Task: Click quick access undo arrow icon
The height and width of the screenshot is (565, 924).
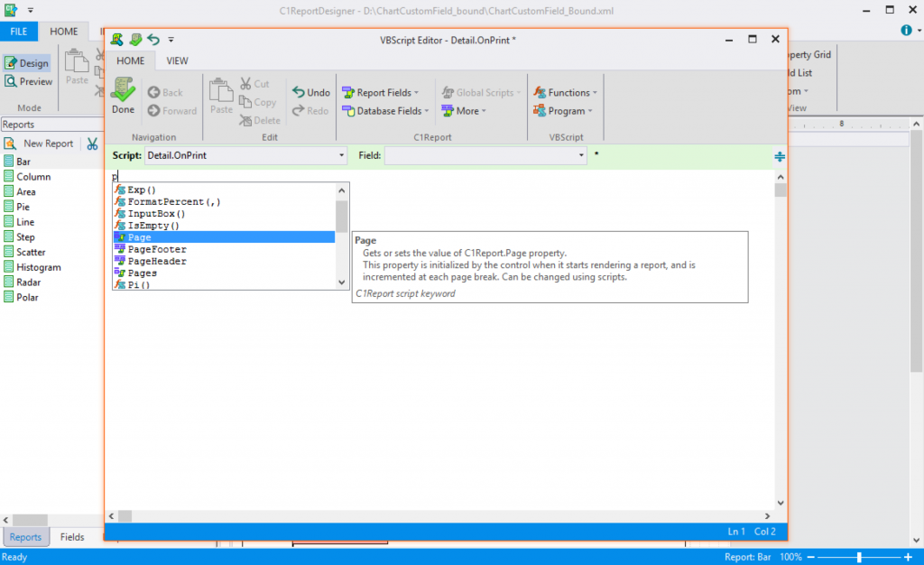Action: (x=153, y=40)
